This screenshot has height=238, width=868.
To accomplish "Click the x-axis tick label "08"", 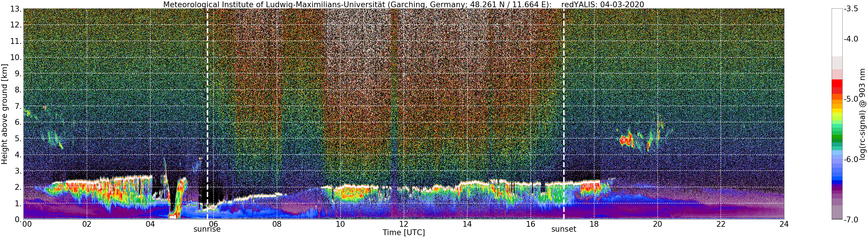I will point(277,224).
